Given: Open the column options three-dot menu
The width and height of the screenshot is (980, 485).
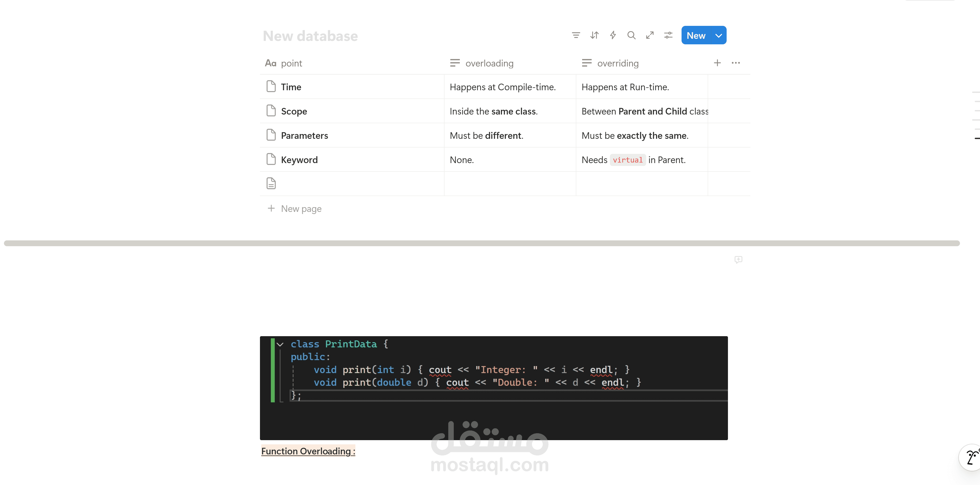Looking at the screenshot, I should pyautogui.click(x=736, y=63).
